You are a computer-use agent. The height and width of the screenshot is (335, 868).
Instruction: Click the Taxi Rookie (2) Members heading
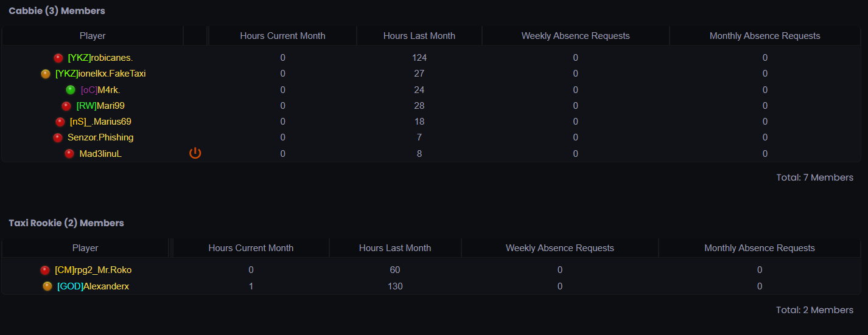coord(66,223)
